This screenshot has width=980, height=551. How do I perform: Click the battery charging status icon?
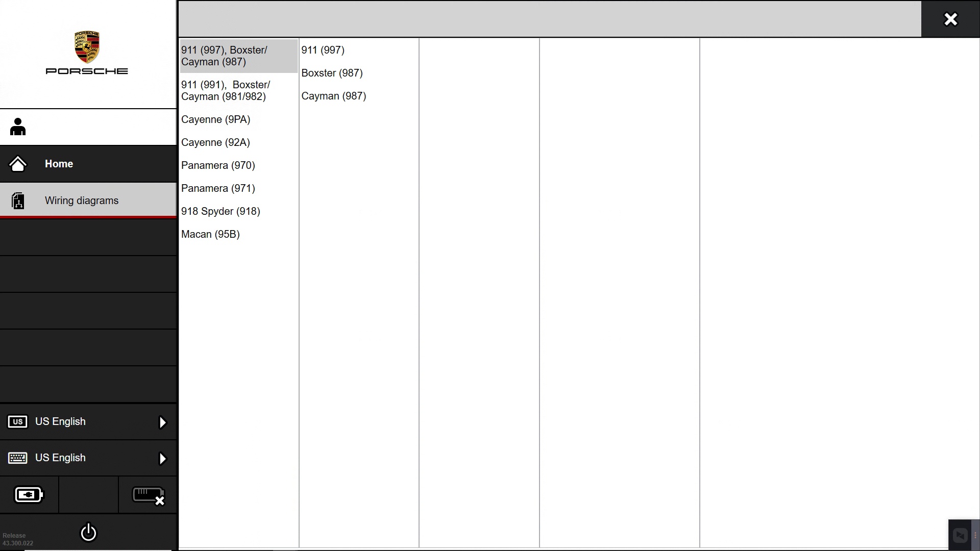(29, 495)
